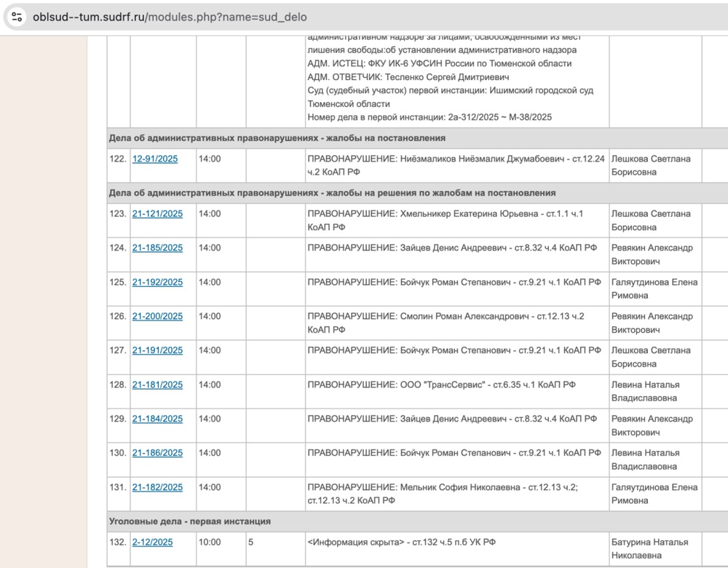Click the offense text for Смолин Роман Александрович
This screenshot has width=728, height=568.
pyautogui.click(x=446, y=323)
